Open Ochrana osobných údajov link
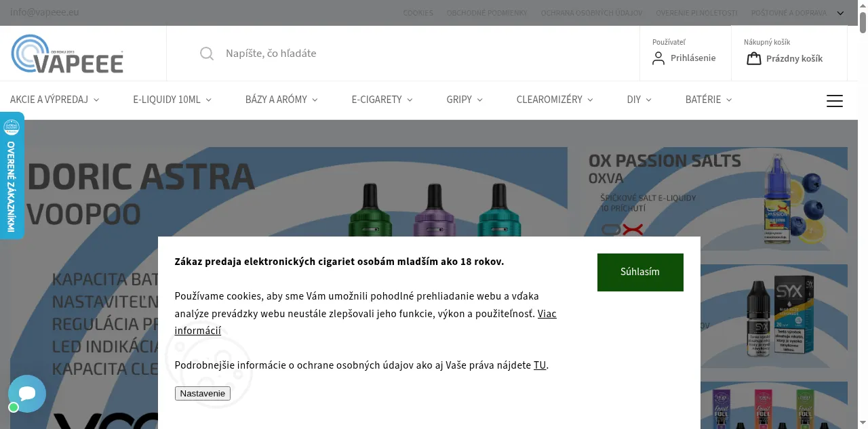The image size is (868, 429). tap(591, 13)
